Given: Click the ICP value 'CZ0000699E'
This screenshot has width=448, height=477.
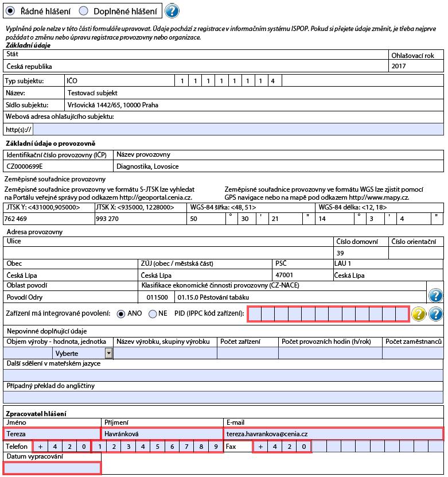Looking at the screenshot, I should pos(25,166).
